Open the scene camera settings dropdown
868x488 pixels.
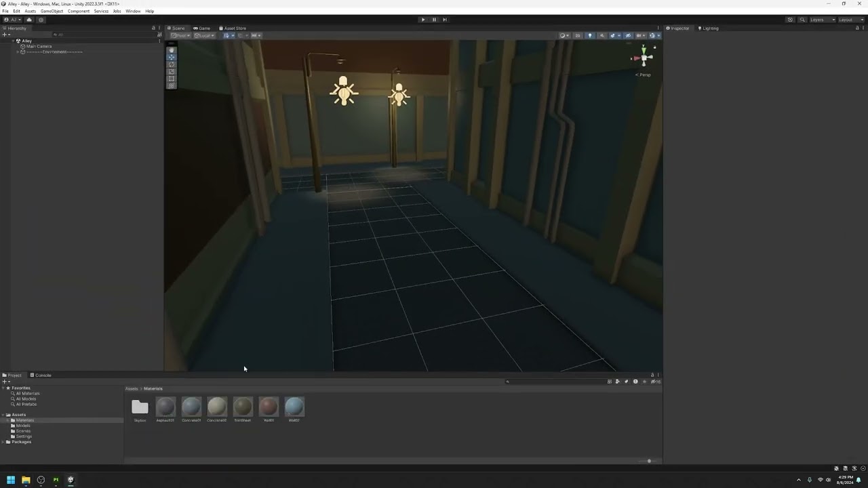641,35
